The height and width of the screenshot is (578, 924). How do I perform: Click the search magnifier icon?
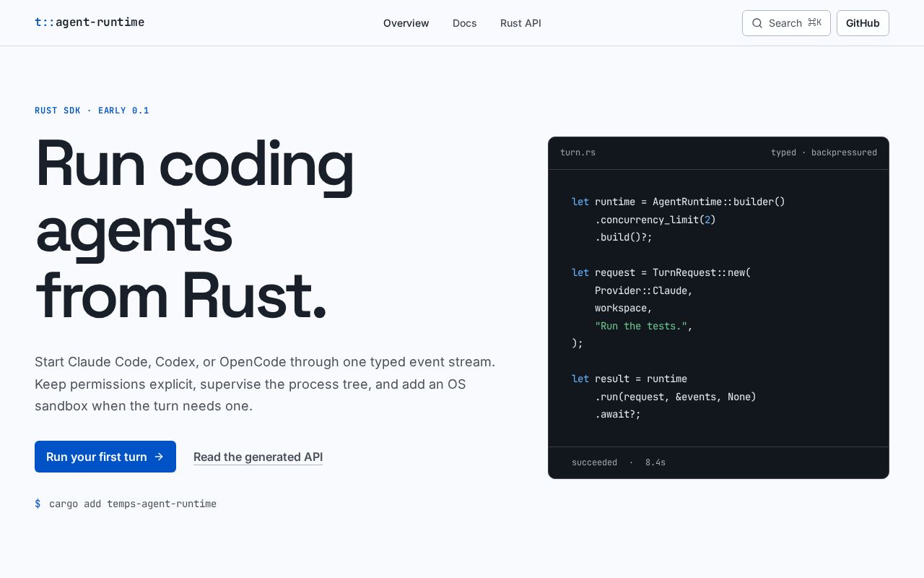point(757,23)
